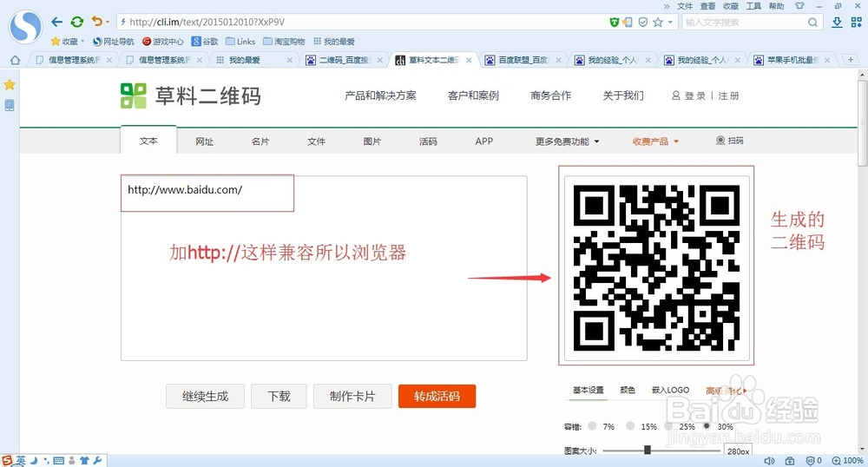This screenshot has width=868, height=467.
Task: Open the downloads arrow icon
Action: click(x=837, y=22)
